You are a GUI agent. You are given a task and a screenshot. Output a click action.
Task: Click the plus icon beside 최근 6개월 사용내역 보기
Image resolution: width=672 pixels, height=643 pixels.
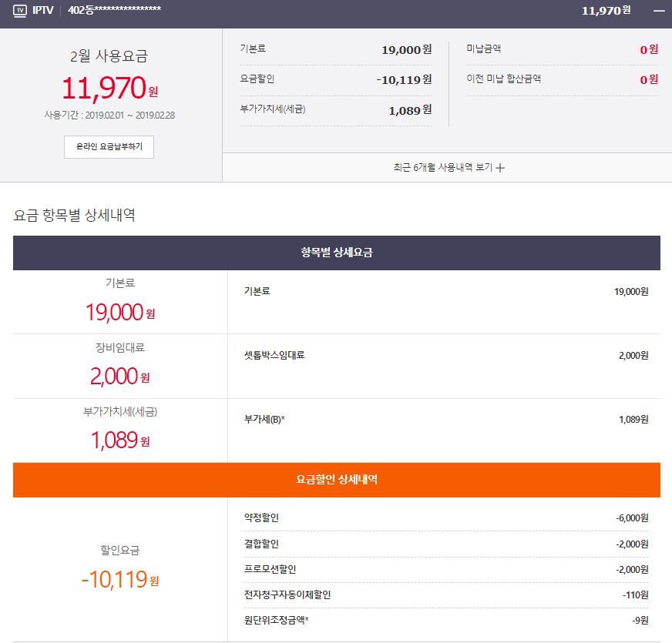(500, 168)
